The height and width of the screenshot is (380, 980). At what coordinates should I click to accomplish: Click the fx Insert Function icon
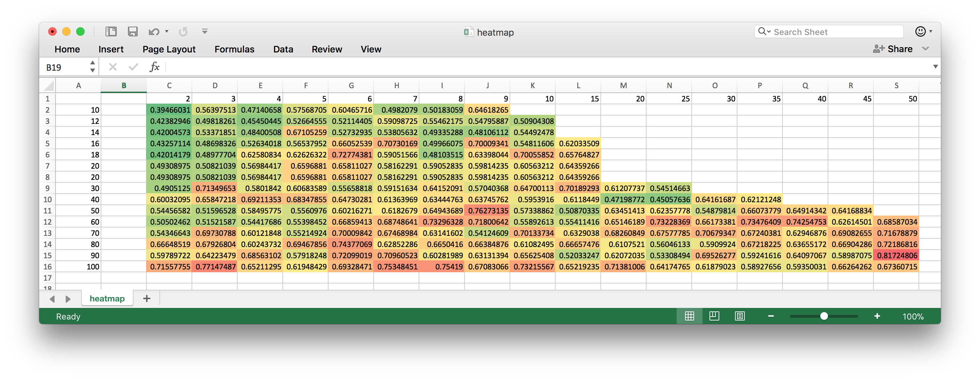(x=154, y=68)
